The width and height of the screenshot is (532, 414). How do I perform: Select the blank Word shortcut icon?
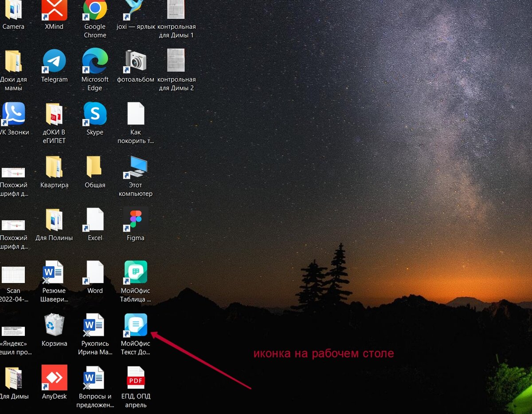click(95, 272)
